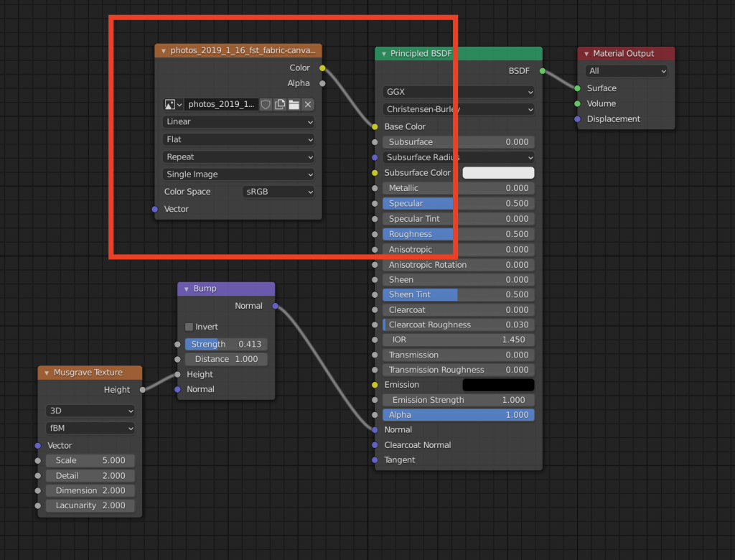Unlink the image with the X icon

pos(307,105)
